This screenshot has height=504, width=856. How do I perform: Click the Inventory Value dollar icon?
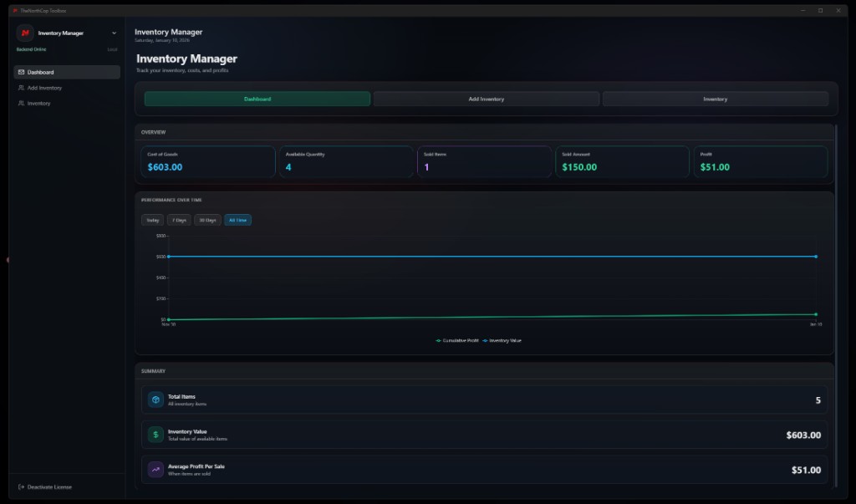[155, 435]
